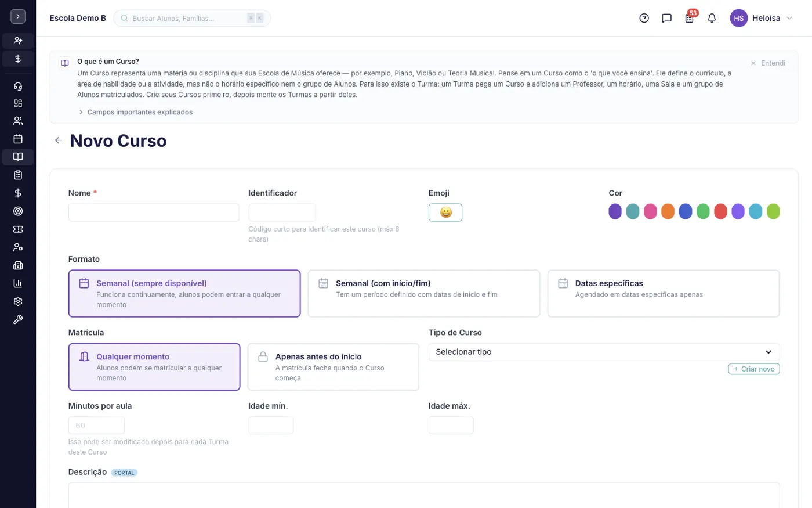Open the tasks icon with 53 badge
The height and width of the screenshot is (508, 812).
pos(690,17)
